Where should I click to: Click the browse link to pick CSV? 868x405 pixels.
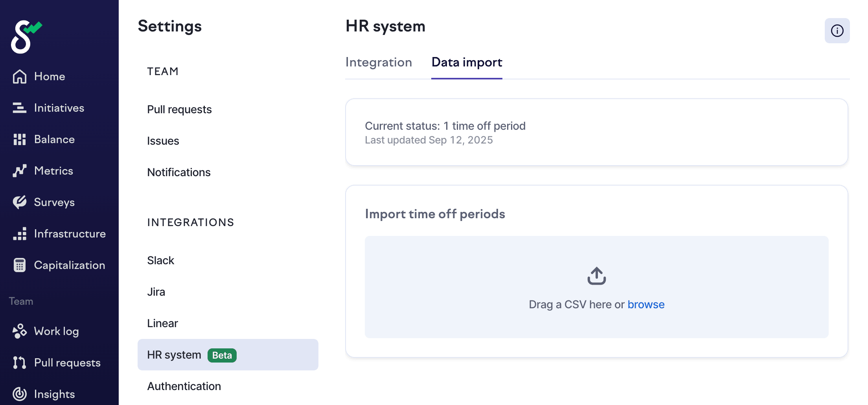tap(646, 304)
